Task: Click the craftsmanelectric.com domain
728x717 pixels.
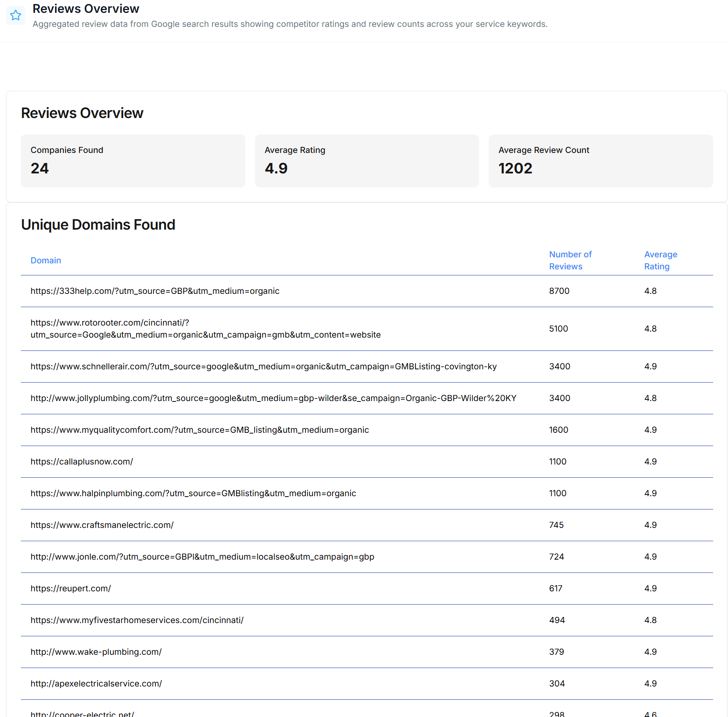Action: [102, 525]
